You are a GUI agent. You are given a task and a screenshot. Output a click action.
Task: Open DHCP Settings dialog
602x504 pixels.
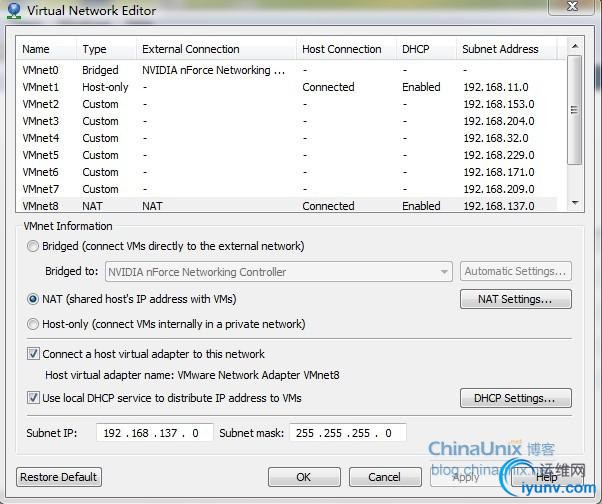516,398
